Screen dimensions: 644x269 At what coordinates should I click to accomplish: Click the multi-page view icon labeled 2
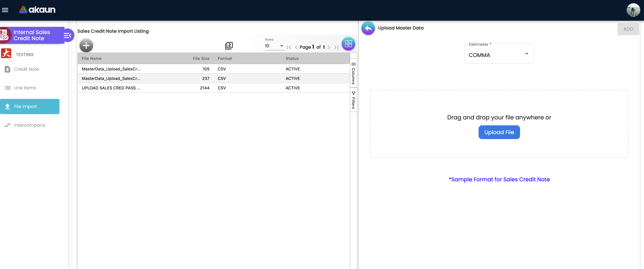pyautogui.click(x=229, y=46)
